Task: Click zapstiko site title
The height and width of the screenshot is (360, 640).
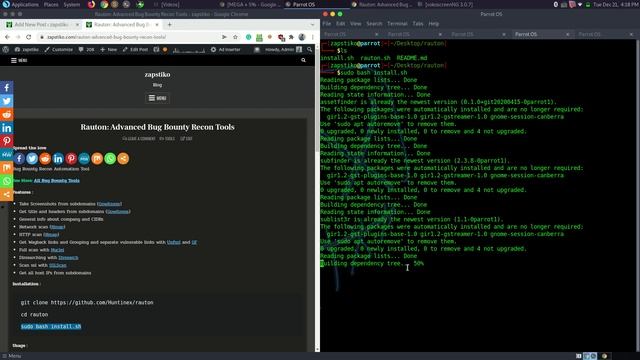Action: (x=157, y=74)
